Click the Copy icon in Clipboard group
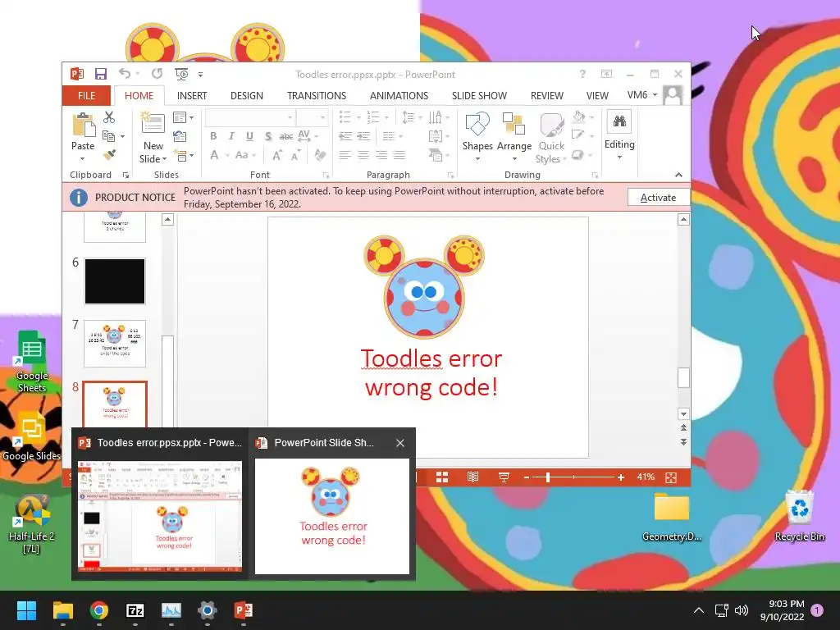 tap(109, 136)
